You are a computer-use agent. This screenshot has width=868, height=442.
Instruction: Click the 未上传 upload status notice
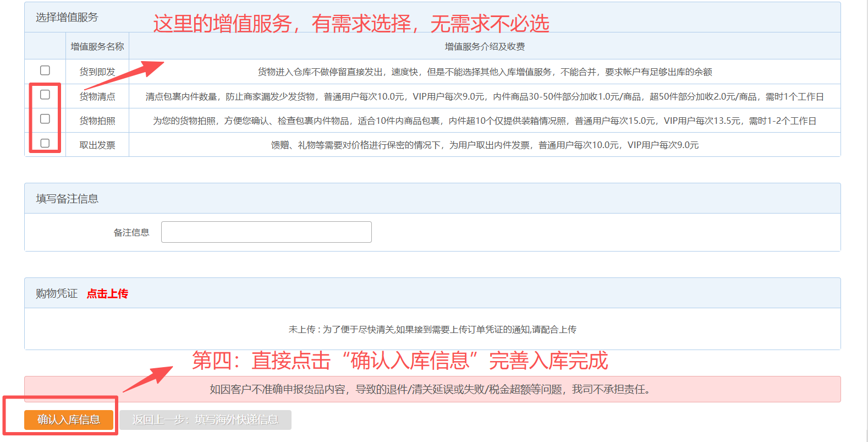coord(432,329)
